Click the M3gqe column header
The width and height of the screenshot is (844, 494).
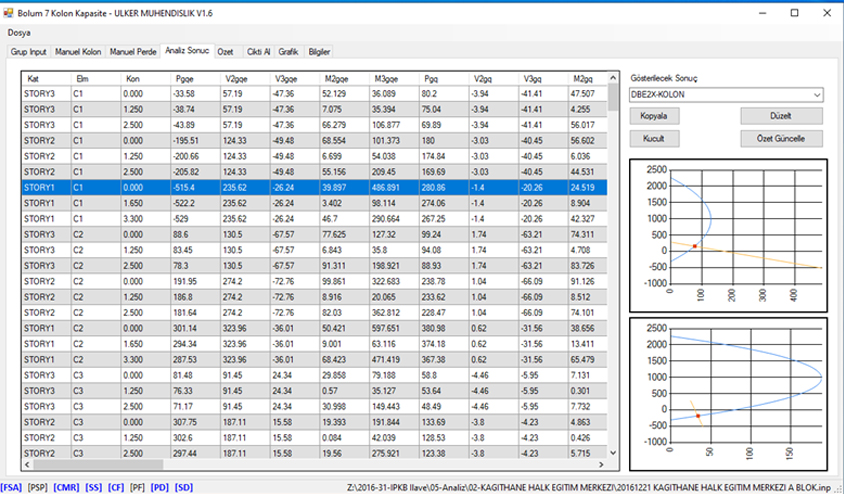[394, 79]
